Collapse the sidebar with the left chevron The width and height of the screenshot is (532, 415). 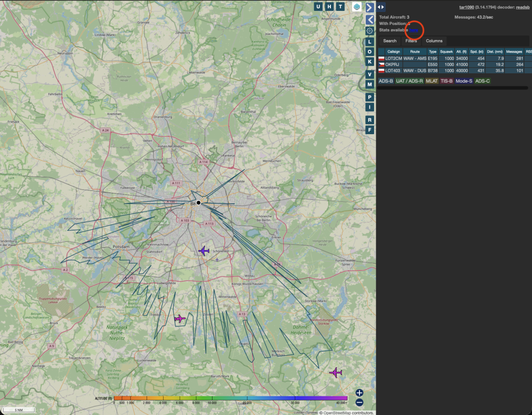coord(369,20)
